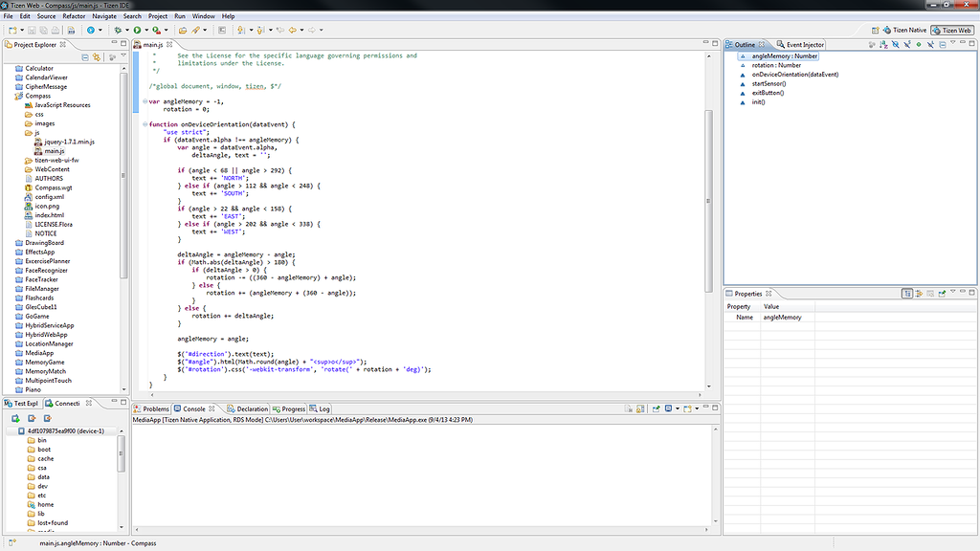Click Link with Editor in Project Explorer

click(x=97, y=58)
